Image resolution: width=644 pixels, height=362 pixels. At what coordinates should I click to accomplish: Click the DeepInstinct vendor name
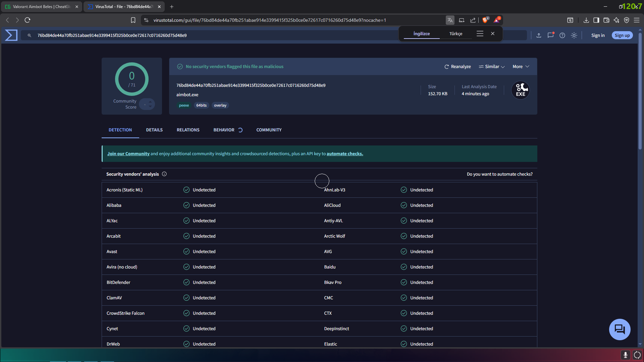tap(336, 328)
